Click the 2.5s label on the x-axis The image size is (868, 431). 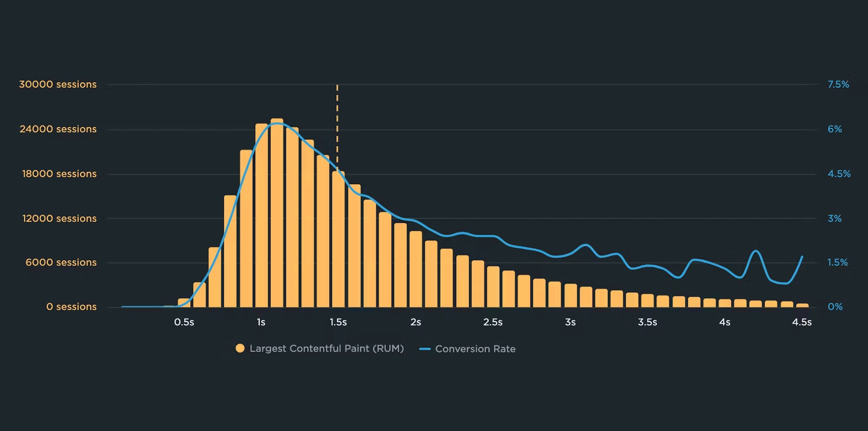coord(493,322)
